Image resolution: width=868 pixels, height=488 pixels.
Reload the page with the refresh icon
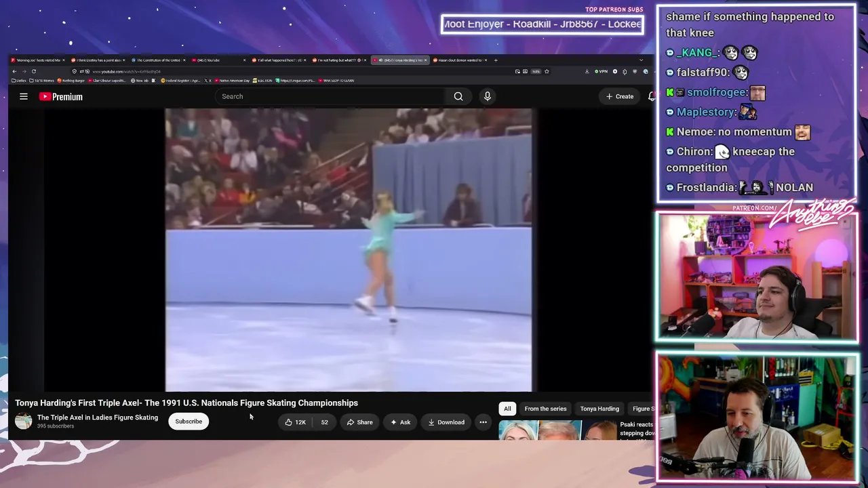tap(33, 71)
